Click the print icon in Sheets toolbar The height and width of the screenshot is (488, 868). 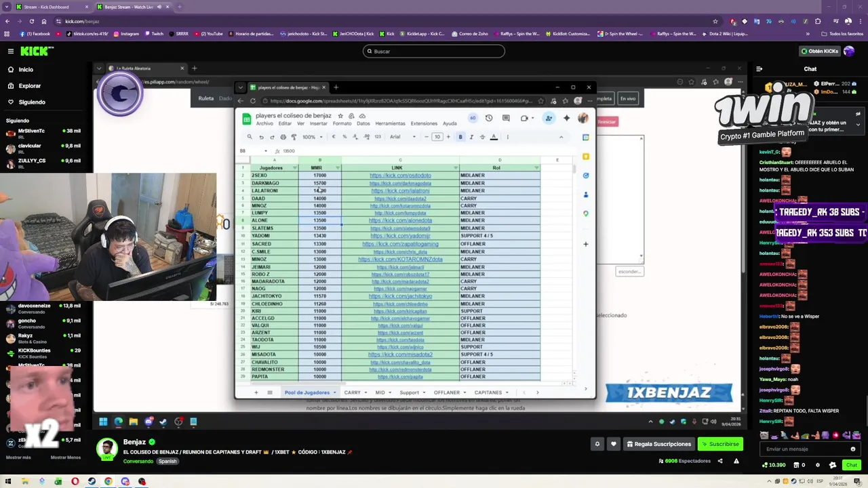click(283, 137)
